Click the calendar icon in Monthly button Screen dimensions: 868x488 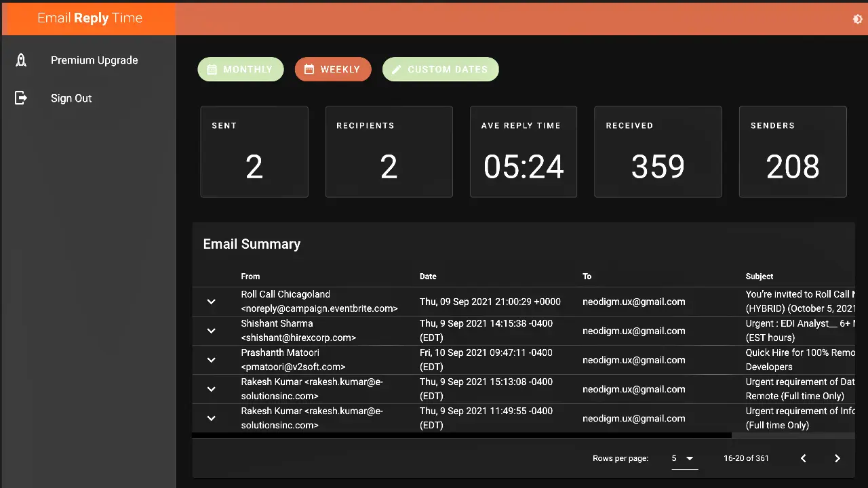(x=212, y=69)
